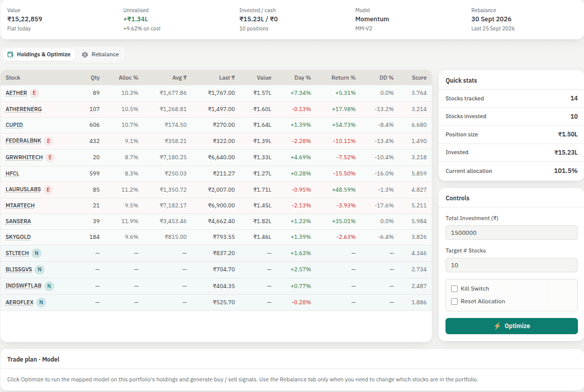Image resolution: width=584 pixels, height=392 pixels.
Task: Click the N badge next to INDSWFTLAB
Action: coord(49,286)
